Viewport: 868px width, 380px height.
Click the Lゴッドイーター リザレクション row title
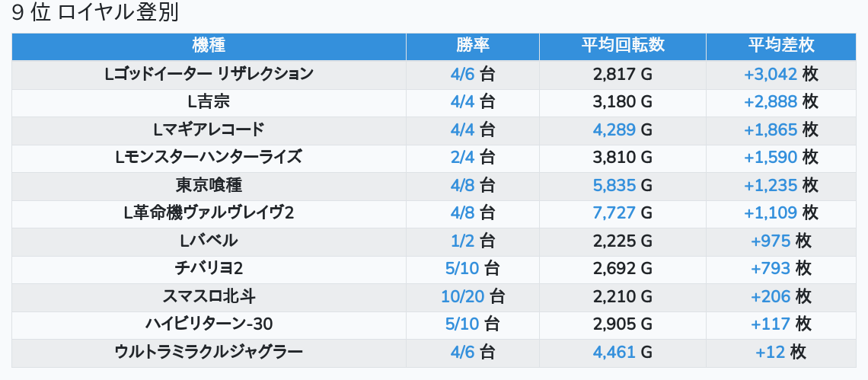[209, 74]
